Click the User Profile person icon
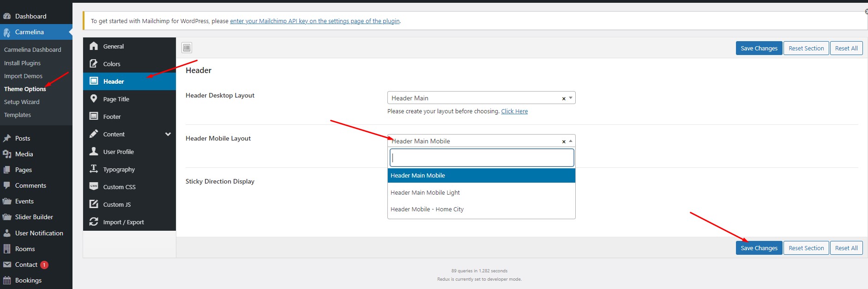The image size is (868, 289). (94, 151)
